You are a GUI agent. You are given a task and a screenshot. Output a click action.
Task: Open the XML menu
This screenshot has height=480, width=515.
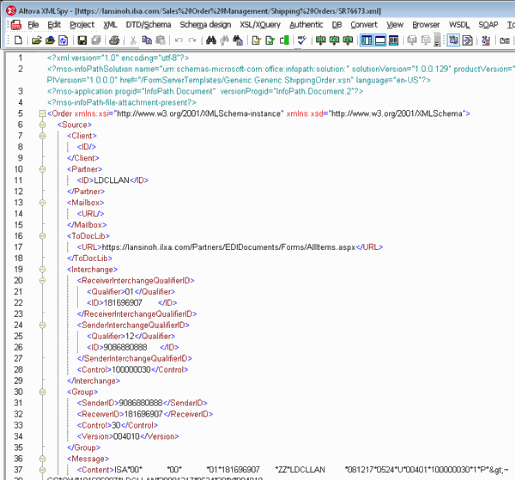[x=110, y=25]
